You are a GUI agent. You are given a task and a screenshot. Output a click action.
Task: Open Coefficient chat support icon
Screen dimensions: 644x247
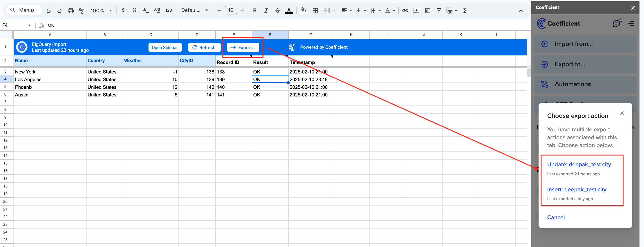[617, 23]
